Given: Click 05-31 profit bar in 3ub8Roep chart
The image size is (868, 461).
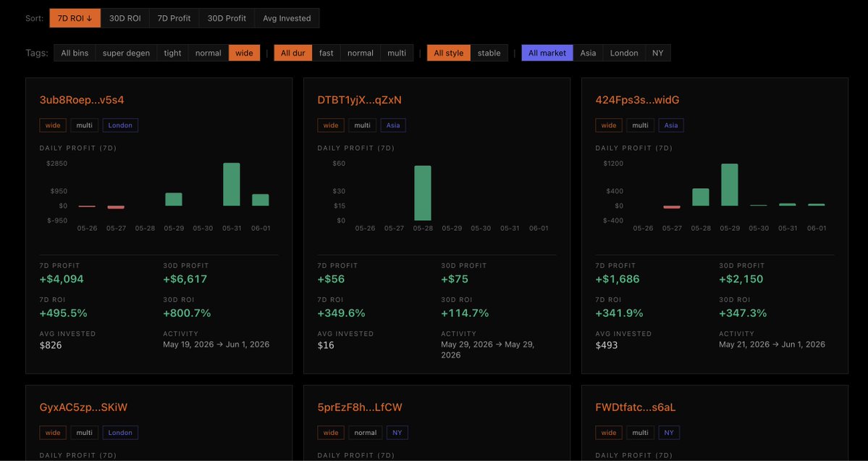Looking at the screenshot, I should coord(232,185).
